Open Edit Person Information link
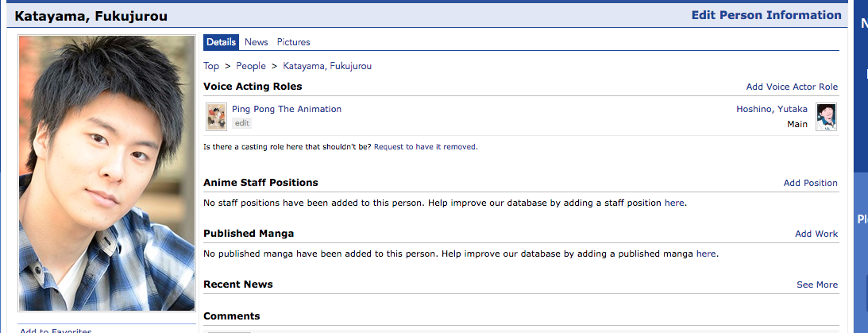The height and width of the screenshot is (333, 868). click(766, 15)
